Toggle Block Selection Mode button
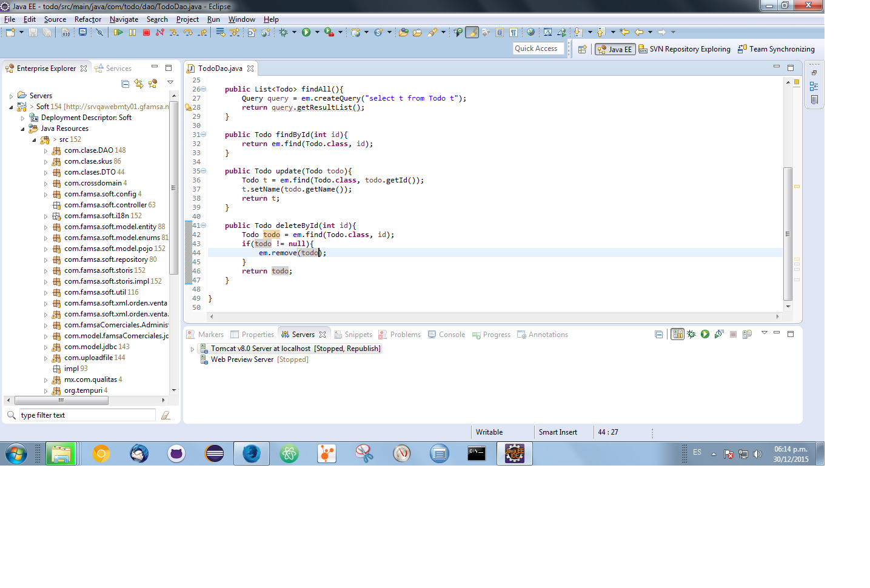The width and height of the screenshot is (870, 588). click(500, 32)
